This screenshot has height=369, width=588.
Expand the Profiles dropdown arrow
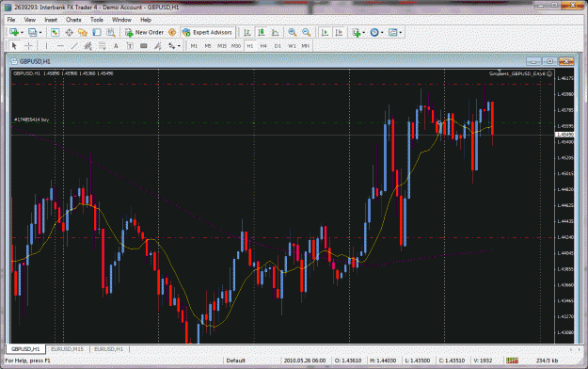(x=40, y=33)
